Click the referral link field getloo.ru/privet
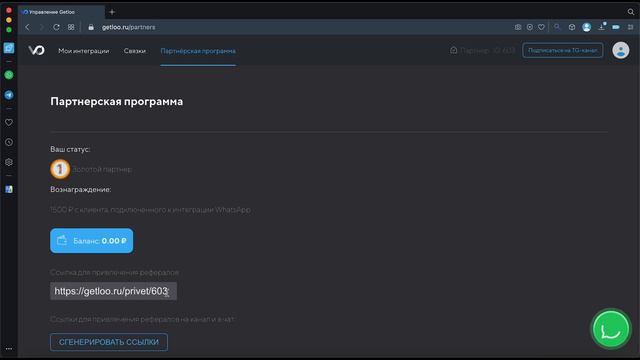This screenshot has width=640, height=360. 113,291
